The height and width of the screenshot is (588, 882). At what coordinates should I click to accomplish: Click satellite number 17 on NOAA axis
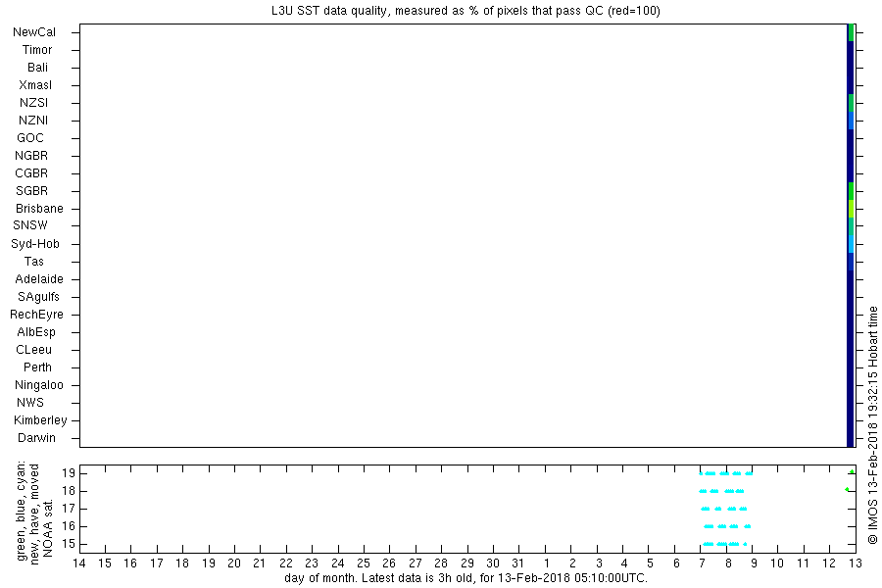tap(68, 510)
